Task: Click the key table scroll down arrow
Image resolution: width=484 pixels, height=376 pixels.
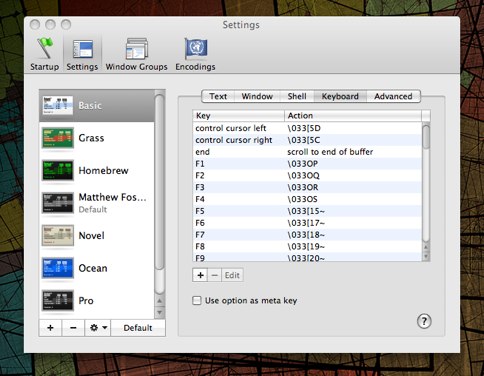Action: [426, 256]
